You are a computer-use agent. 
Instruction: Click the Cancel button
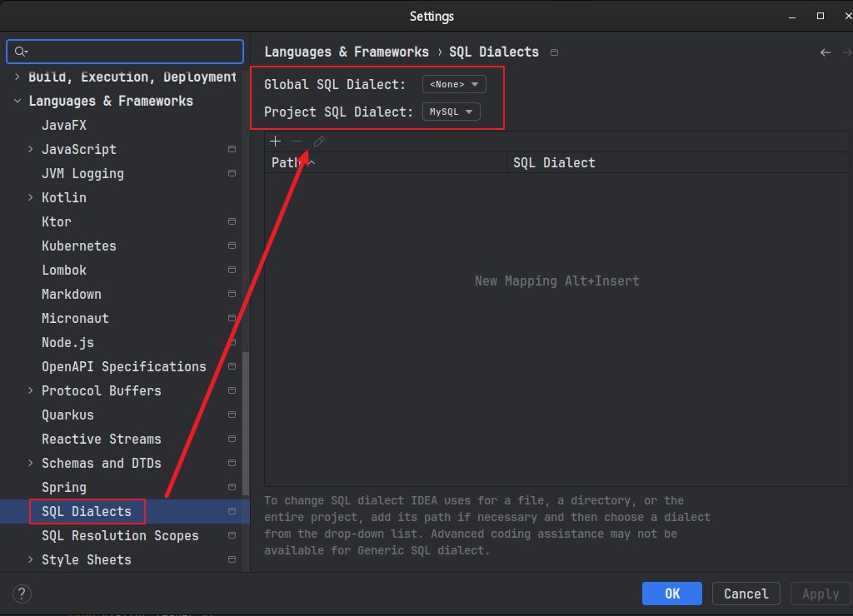click(x=746, y=594)
